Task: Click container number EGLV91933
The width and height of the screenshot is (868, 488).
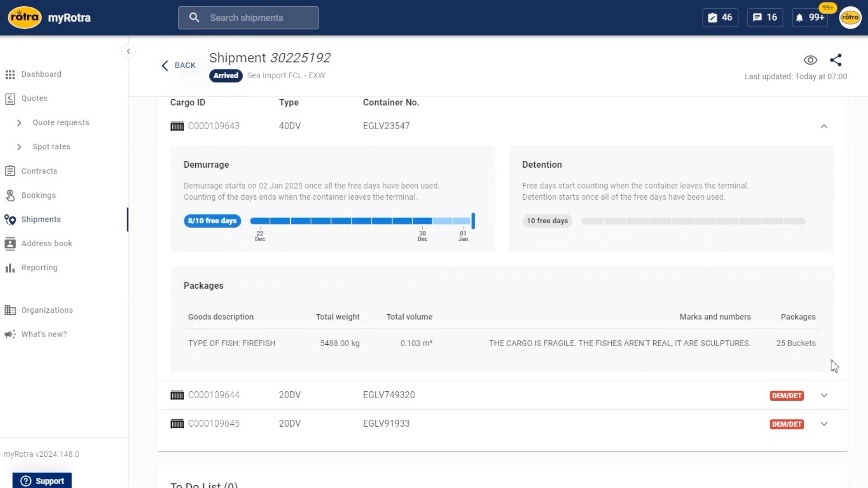Action: [386, 424]
